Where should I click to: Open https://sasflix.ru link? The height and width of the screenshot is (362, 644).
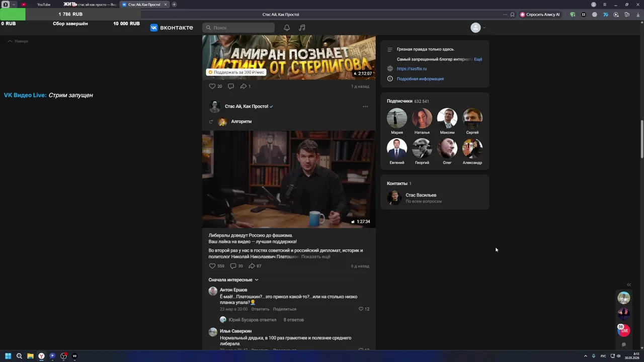point(412,69)
